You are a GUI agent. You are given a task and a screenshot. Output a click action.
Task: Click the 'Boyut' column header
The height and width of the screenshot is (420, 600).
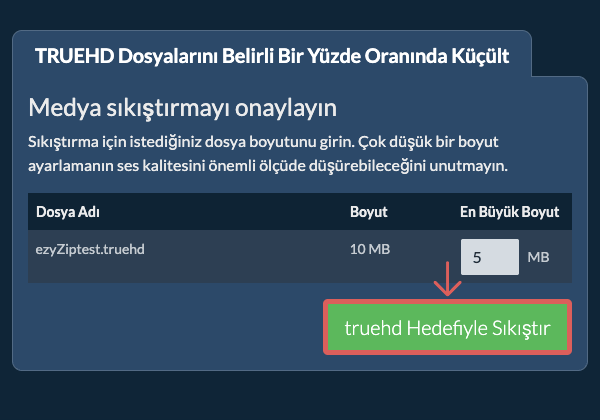[x=369, y=212]
